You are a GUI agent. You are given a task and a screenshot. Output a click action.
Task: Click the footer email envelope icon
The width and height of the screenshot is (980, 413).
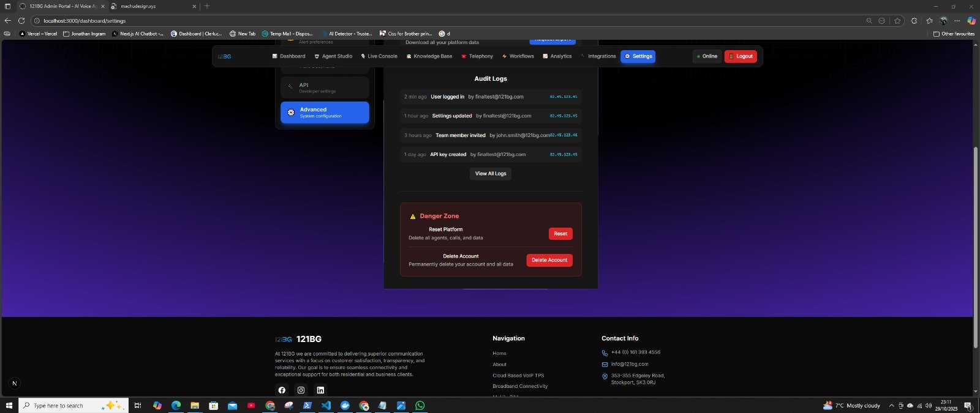point(605,365)
